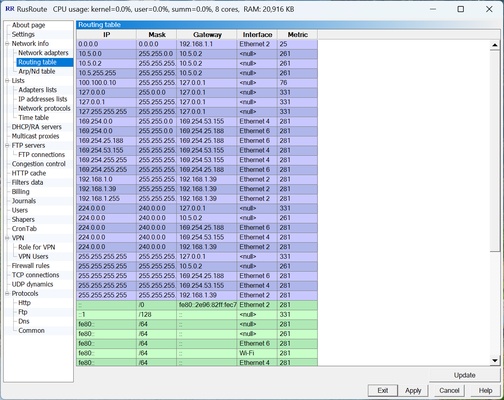Open the Time table item
The image size is (504, 400).
tap(33, 118)
